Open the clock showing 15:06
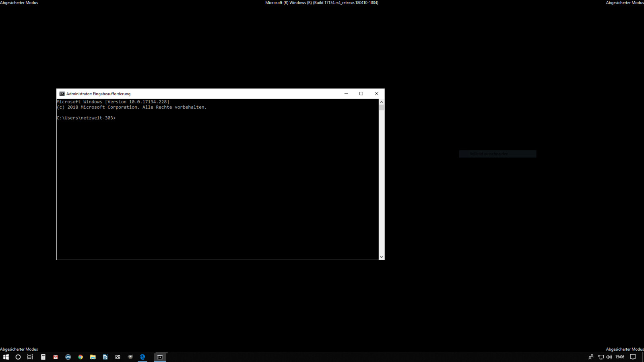This screenshot has height=362, width=644. (620, 357)
